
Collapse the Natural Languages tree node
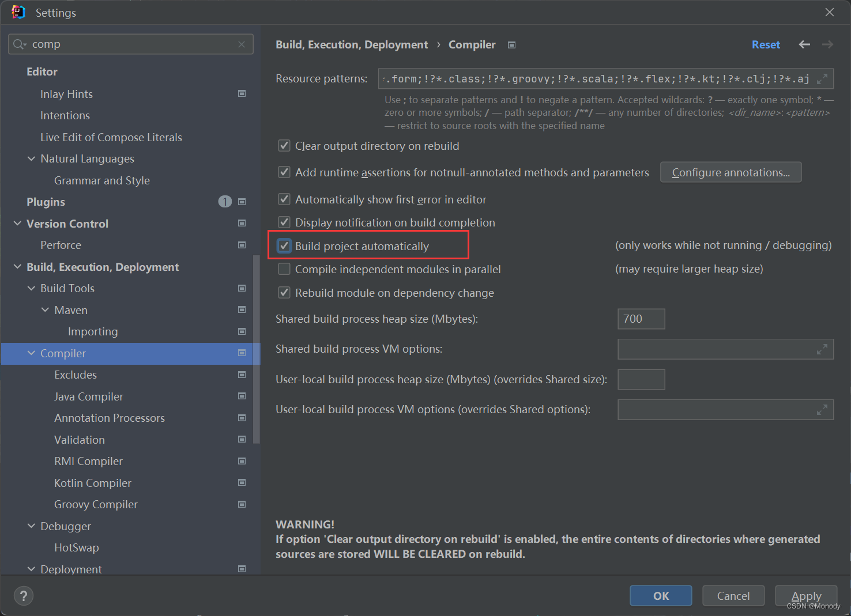pos(31,158)
